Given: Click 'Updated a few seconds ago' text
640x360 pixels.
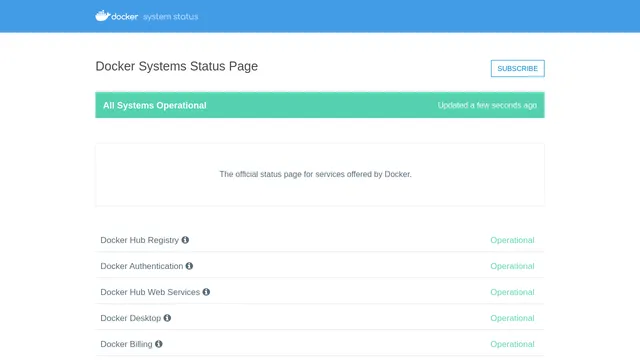Looking at the screenshot, I should click(x=487, y=105).
